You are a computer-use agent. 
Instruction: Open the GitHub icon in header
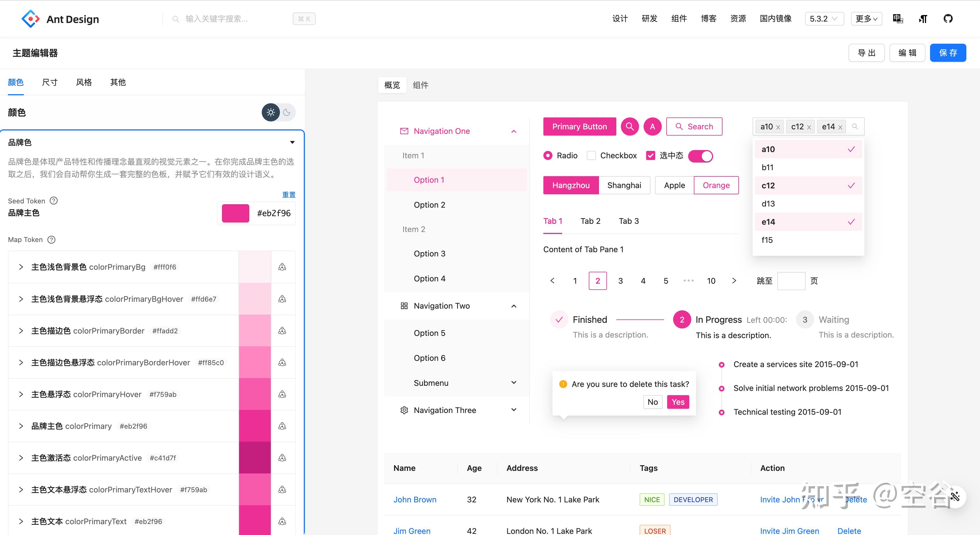[x=948, y=19]
